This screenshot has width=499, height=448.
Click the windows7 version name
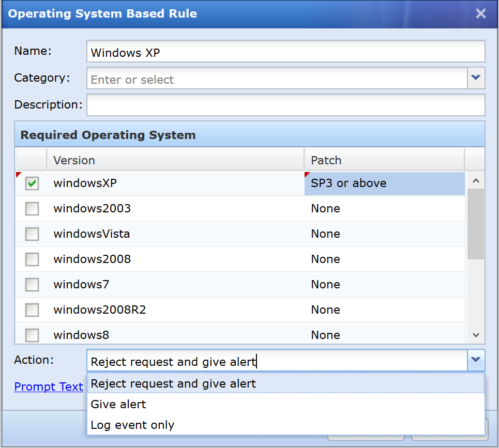[x=81, y=285]
